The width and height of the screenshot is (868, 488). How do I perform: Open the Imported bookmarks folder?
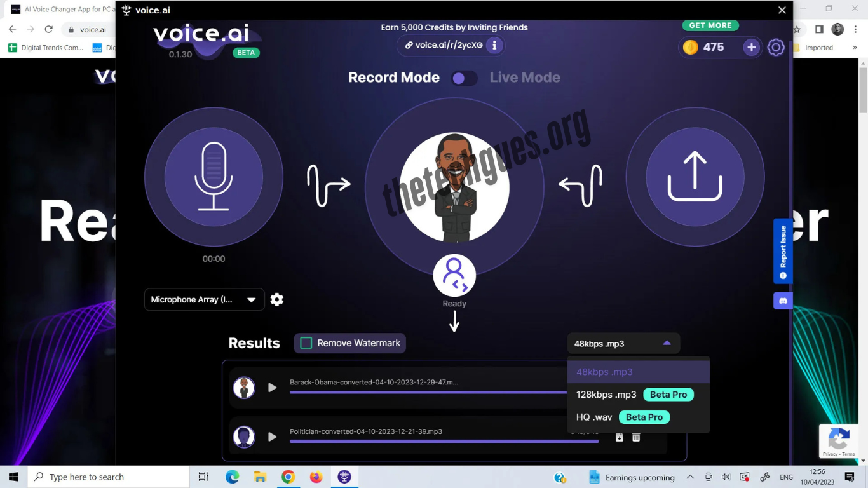(813, 48)
